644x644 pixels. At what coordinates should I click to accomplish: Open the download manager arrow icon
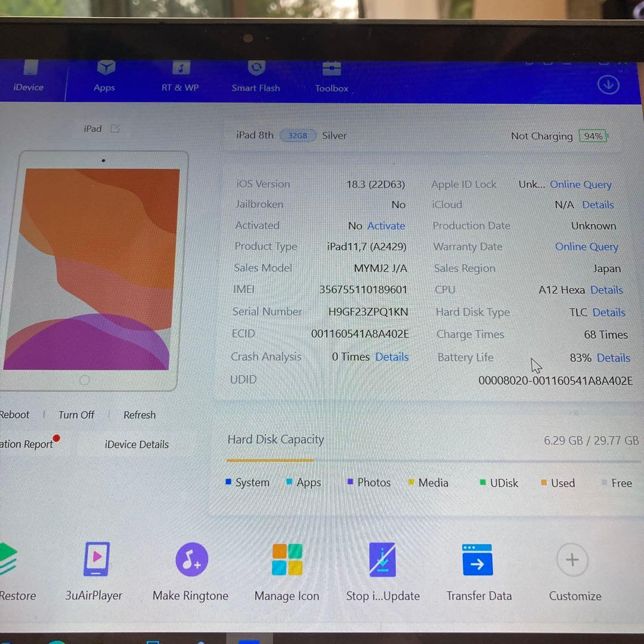(x=608, y=85)
